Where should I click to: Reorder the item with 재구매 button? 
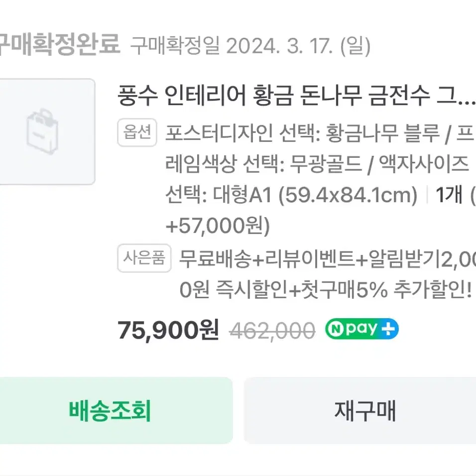pos(360,410)
